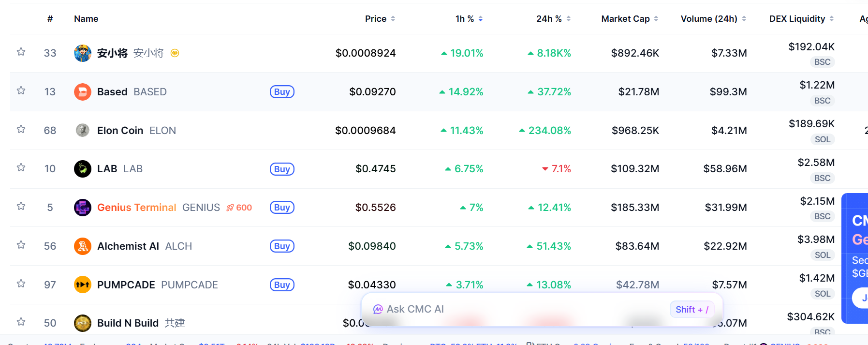Click Buy button for Alchemist AI
The image size is (868, 345).
tap(282, 246)
